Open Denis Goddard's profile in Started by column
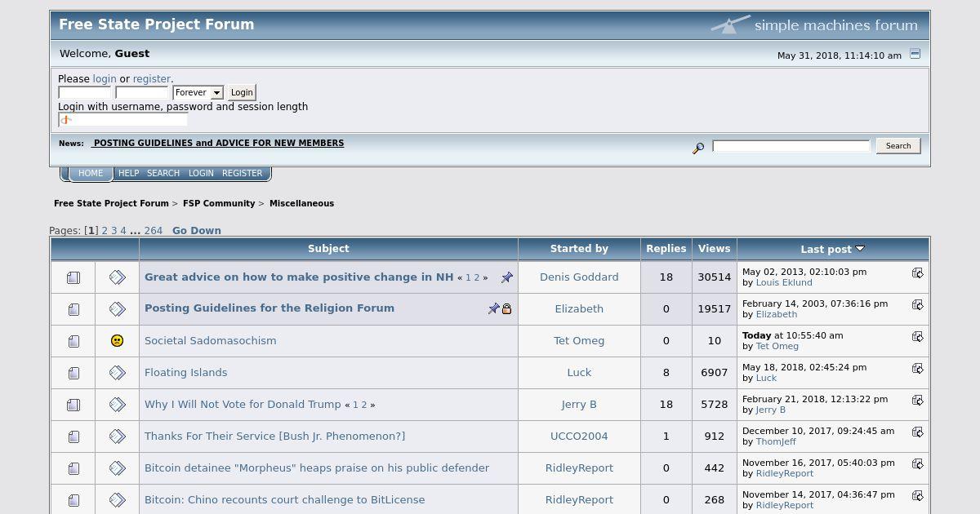Image resolution: width=980 pixels, height=514 pixels. point(579,277)
